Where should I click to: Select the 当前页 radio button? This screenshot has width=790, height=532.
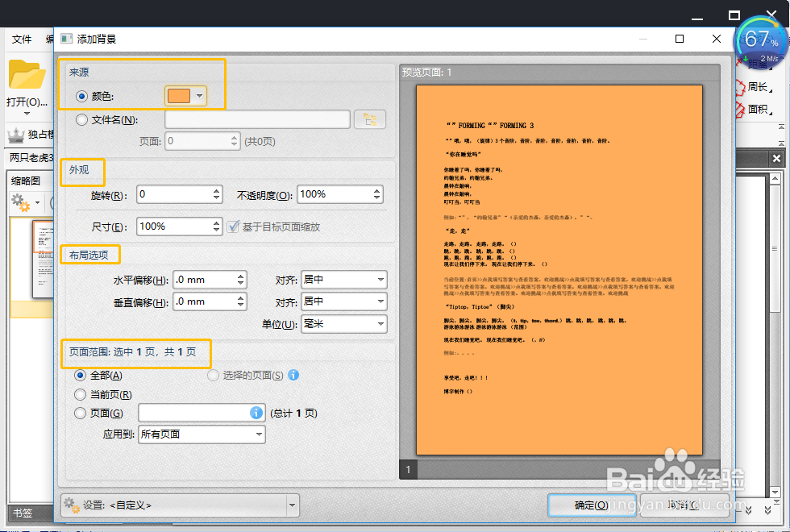click(80, 394)
